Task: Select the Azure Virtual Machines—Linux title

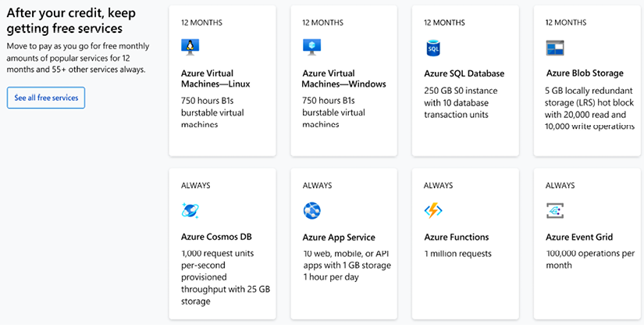Action: [215, 79]
